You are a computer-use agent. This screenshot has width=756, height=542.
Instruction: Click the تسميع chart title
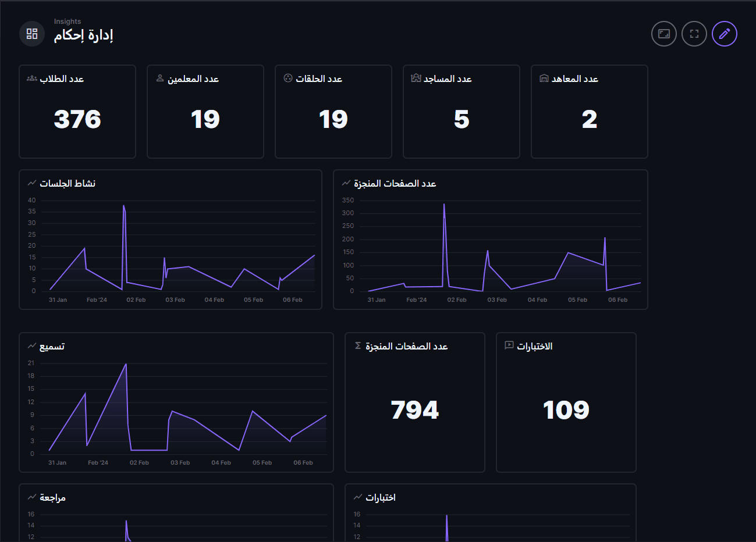(52, 346)
